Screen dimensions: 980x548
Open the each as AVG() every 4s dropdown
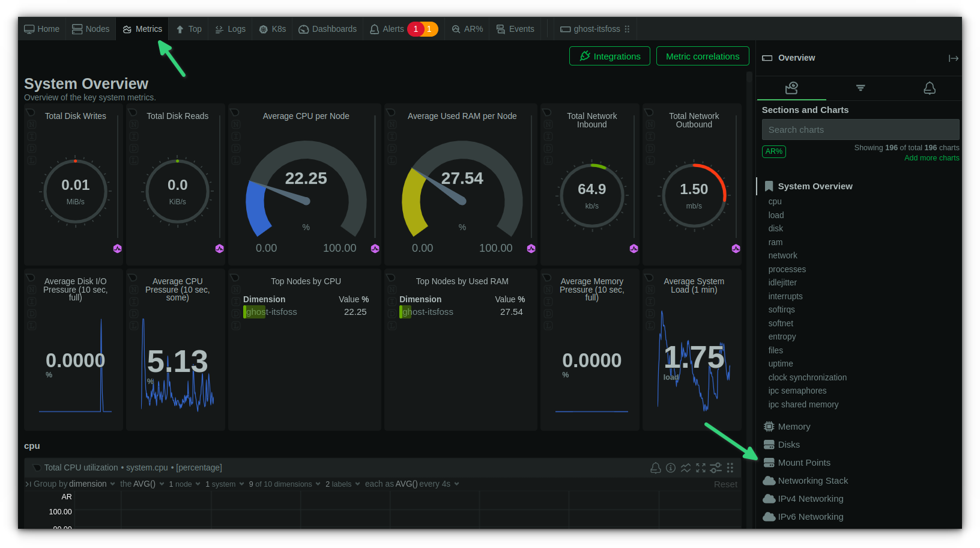pyautogui.click(x=412, y=484)
